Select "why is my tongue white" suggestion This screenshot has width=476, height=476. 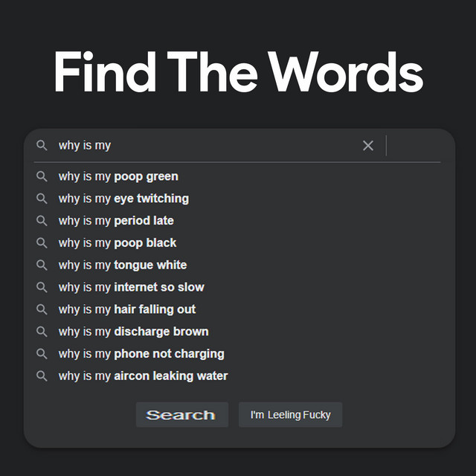(x=123, y=265)
